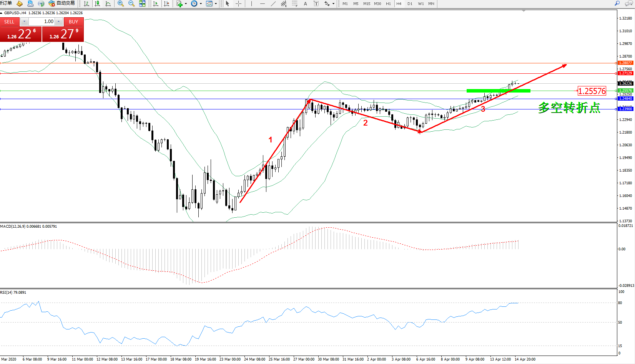Select the text label tool

pyautogui.click(x=306, y=4)
